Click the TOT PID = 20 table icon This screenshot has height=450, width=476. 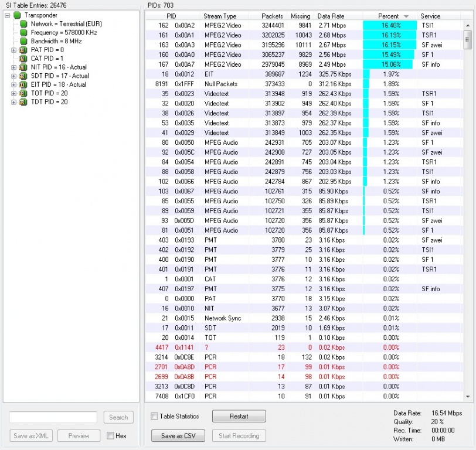coord(23,93)
